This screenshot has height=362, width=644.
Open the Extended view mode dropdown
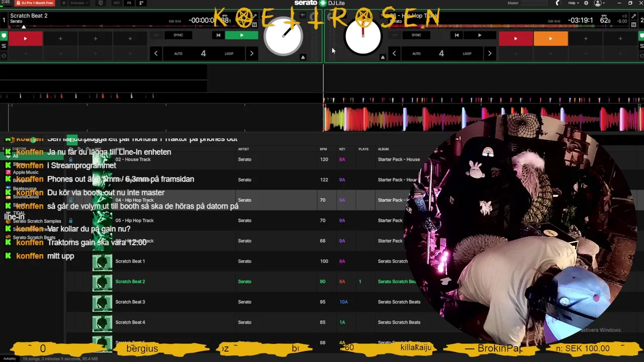tap(79, 3)
